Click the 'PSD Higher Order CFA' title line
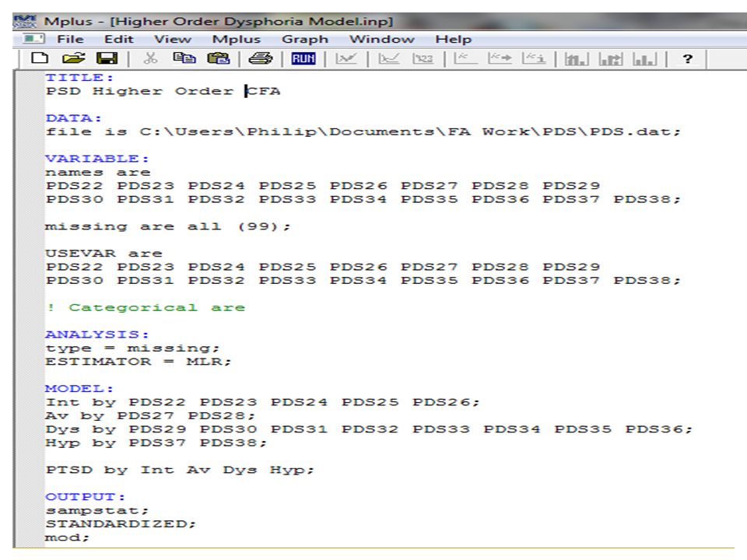This screenshot has height=560, width=747. tap(163, 91)
